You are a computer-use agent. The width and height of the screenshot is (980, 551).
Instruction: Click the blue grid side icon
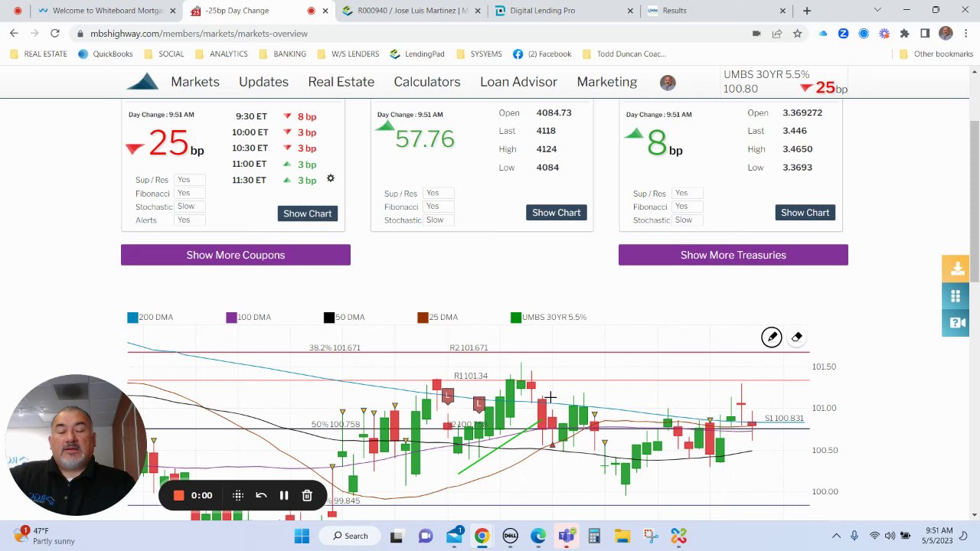[955, 296]
